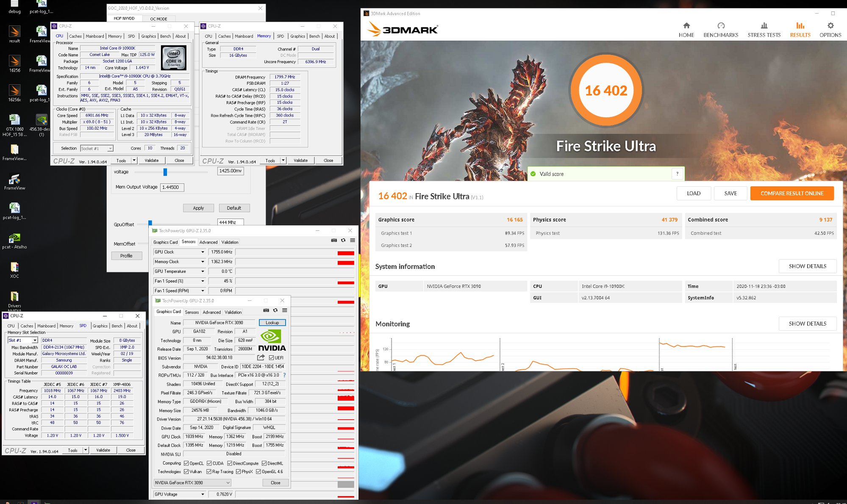This screenshot has height=504, width=847.
Task: Click BIOS share/export arrow icon in GPU-Z
Action: tap(261, 357)
